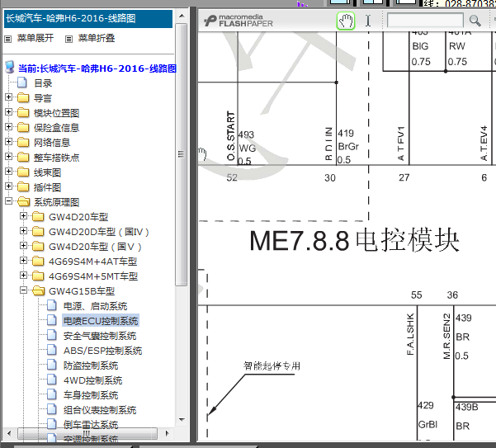The image size is (496, 448).
Task: Click the Macromedia FlashPaper logo
Action: point(242,21)
